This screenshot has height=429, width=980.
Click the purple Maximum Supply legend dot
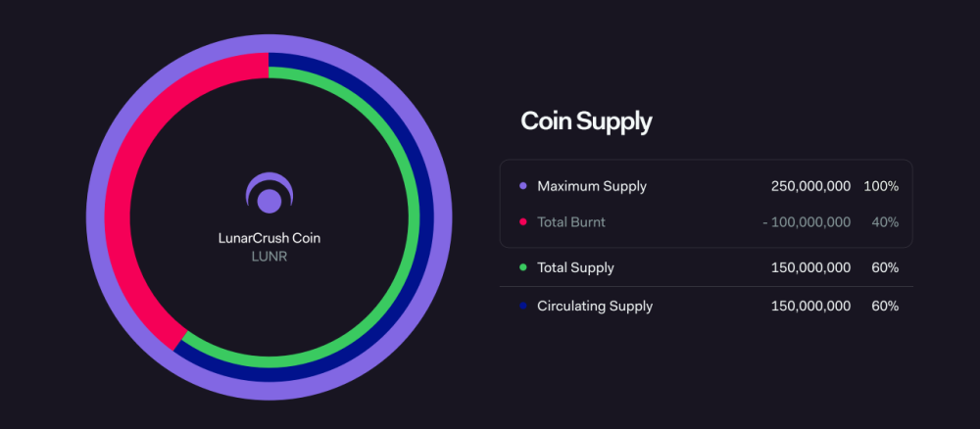coord(523,186)
